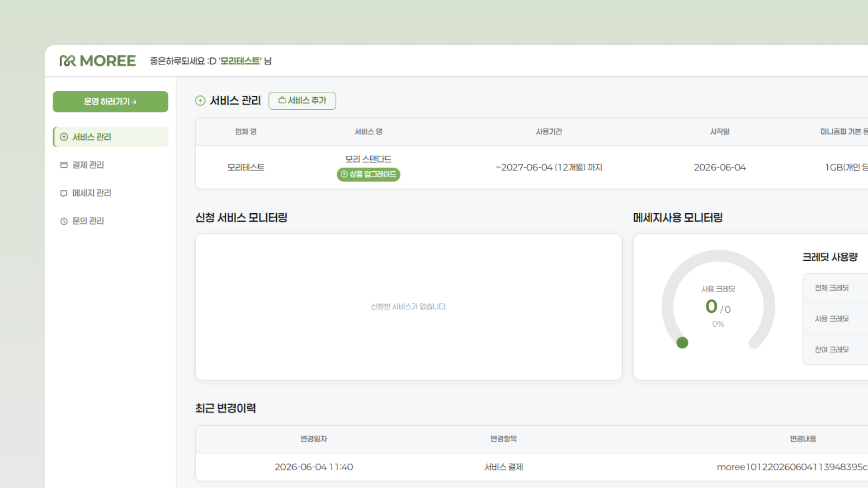Click the 변경항목 column header

click(504, 439)
